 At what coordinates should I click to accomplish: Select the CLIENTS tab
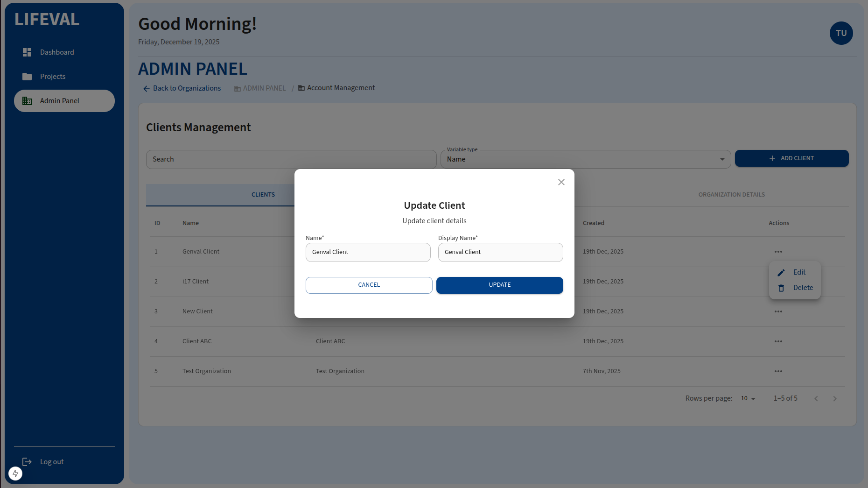[x=263, y=195]
